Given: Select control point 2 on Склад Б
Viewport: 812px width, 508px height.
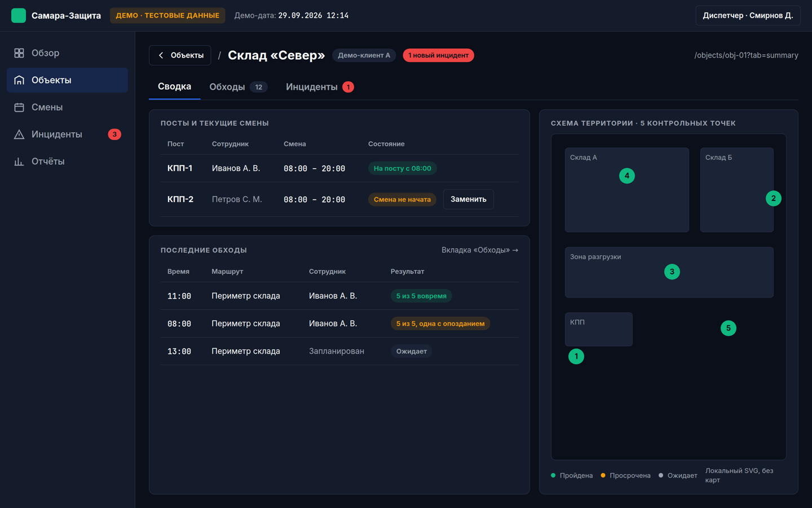Looking at the screenshot, I should point(774,198).
